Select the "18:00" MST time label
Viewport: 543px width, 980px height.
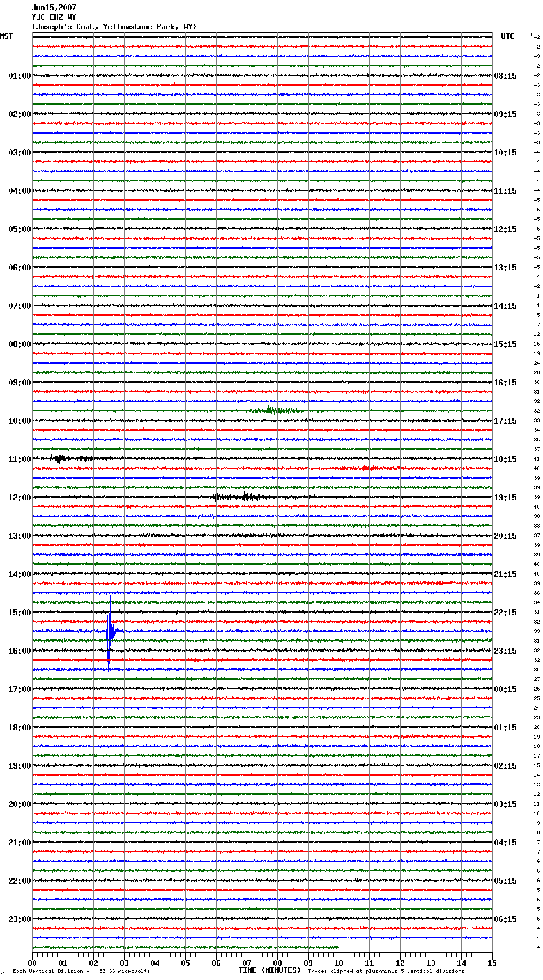[x=20, y=728]
